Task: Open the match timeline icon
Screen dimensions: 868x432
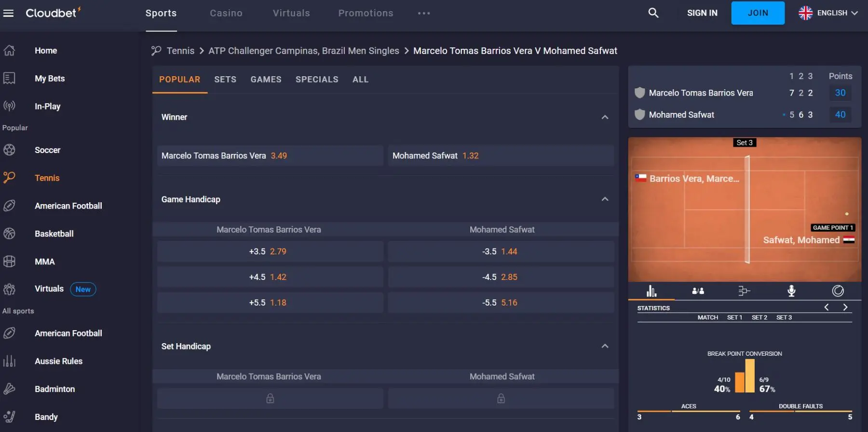Action: click(744, 291)
